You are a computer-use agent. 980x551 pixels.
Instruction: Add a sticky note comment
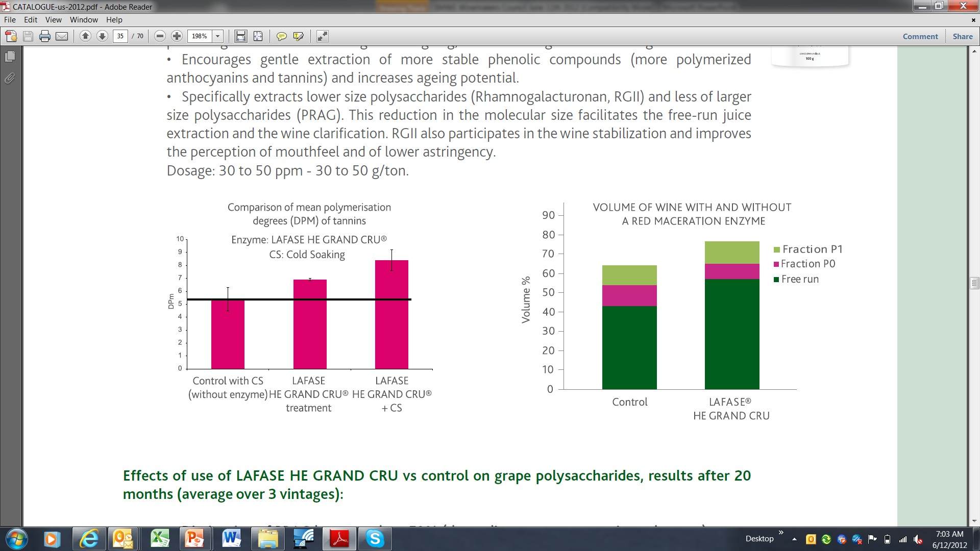pos(281,36)
